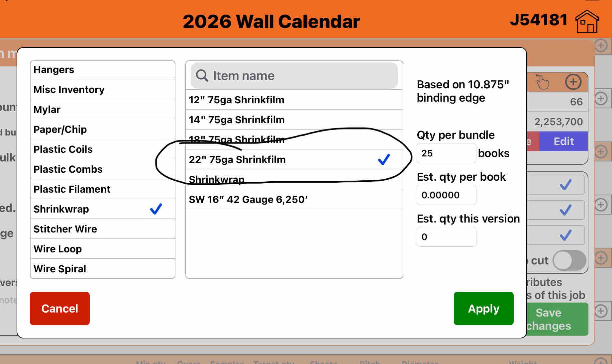
Task: Click the circled plus icon beside hand pointer
Action: 573,82
